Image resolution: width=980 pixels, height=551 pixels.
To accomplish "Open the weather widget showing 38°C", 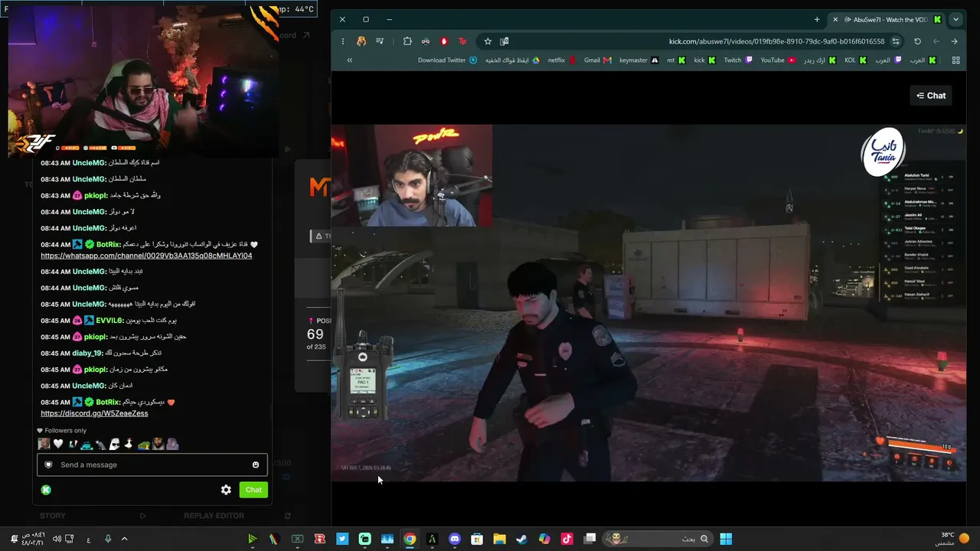I will 953,539.
